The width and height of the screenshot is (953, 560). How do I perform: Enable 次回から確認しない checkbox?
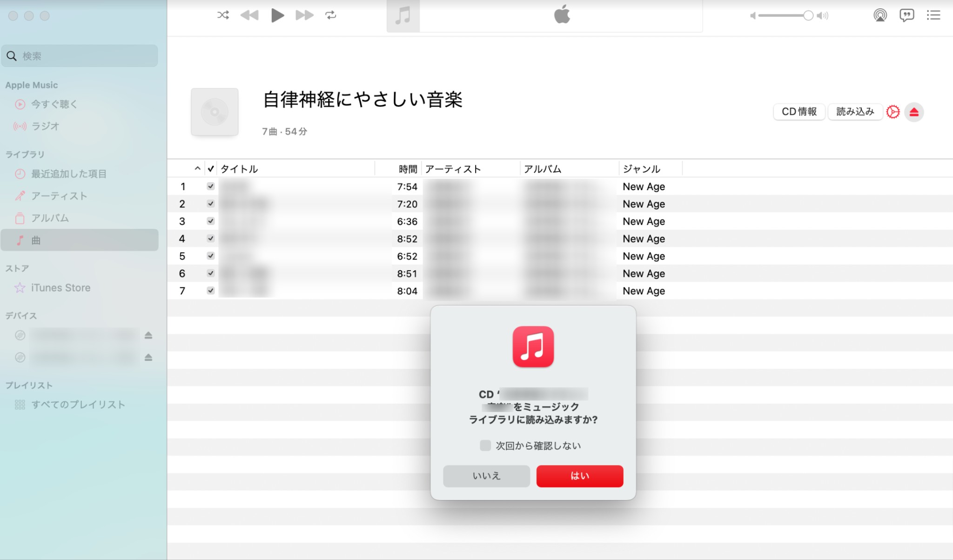485,446
